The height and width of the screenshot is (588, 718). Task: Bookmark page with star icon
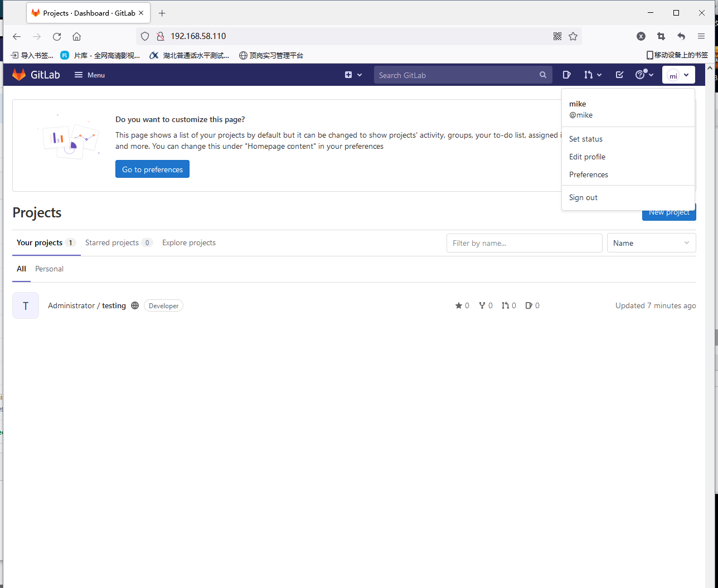[573, 36]
